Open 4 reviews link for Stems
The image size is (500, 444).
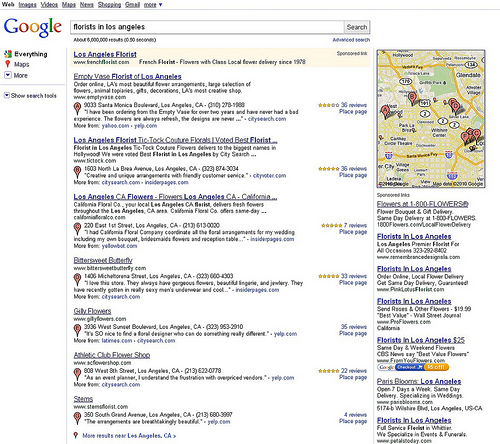pos(355,415)
